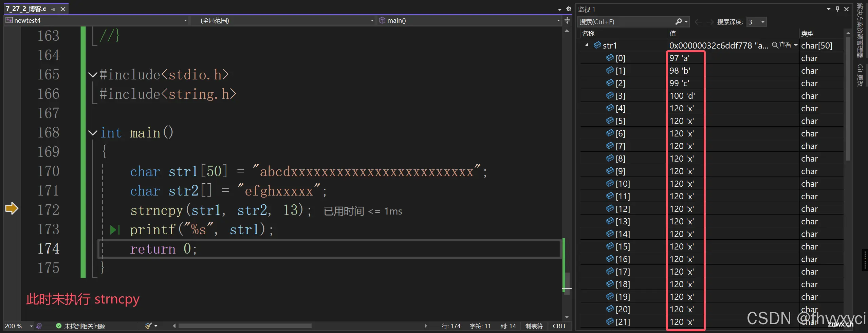Image resolution: width=868 pixels, height=333 pixels.
Task: Click the code health indicator icon
Action: pyautogui.click(x=39, y=326)
